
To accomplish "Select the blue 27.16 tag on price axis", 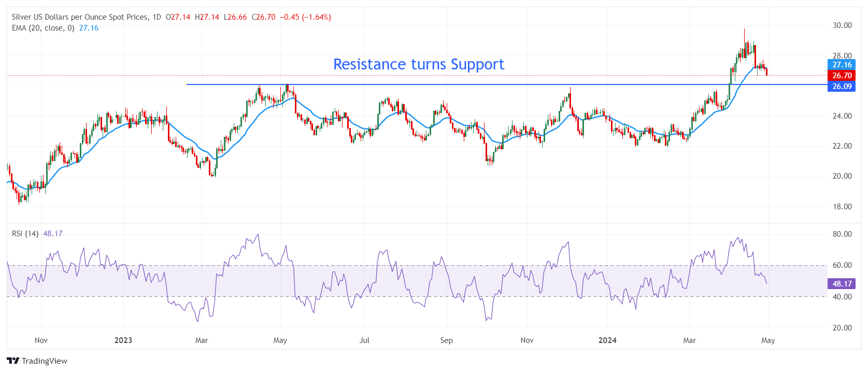I will pyautogui.click(x=842, y=65).
